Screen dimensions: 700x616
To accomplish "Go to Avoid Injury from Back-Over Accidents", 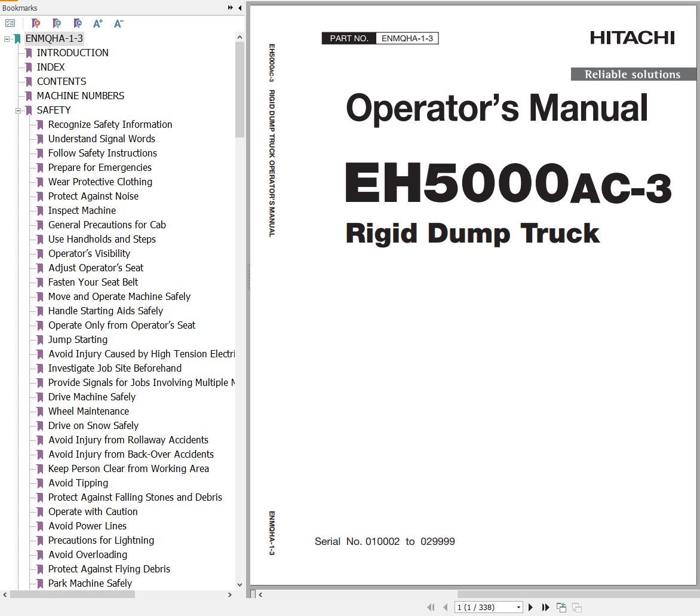I will [x=131, y=454].
